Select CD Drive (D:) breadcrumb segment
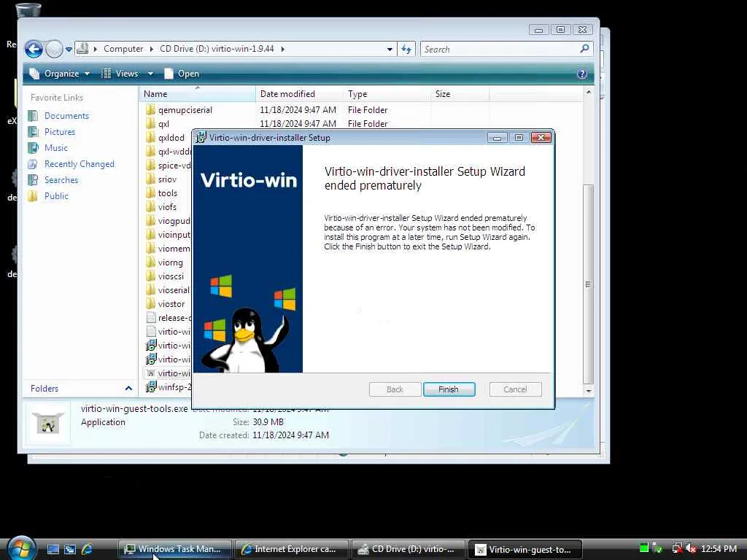Screen dimensions: 747x560 pyautogui.click(x=217, y=49)
